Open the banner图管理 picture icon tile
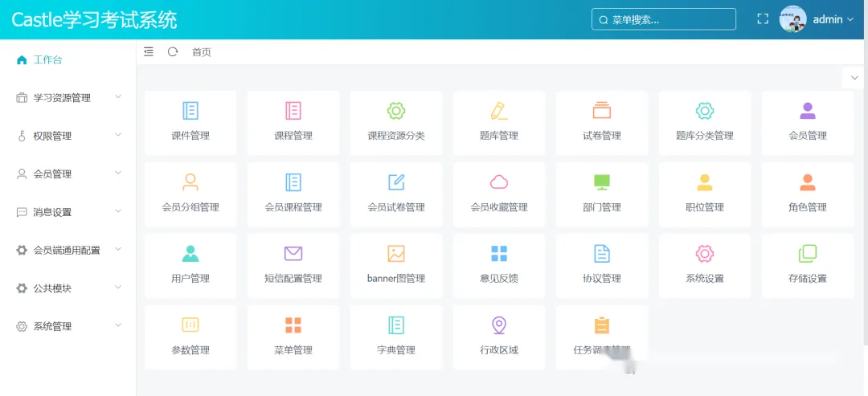868x396 pixels. click(x=395, y=266)
